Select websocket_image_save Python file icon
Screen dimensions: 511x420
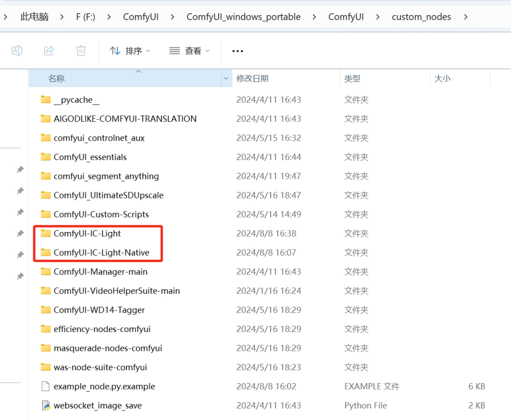[45, 405]
